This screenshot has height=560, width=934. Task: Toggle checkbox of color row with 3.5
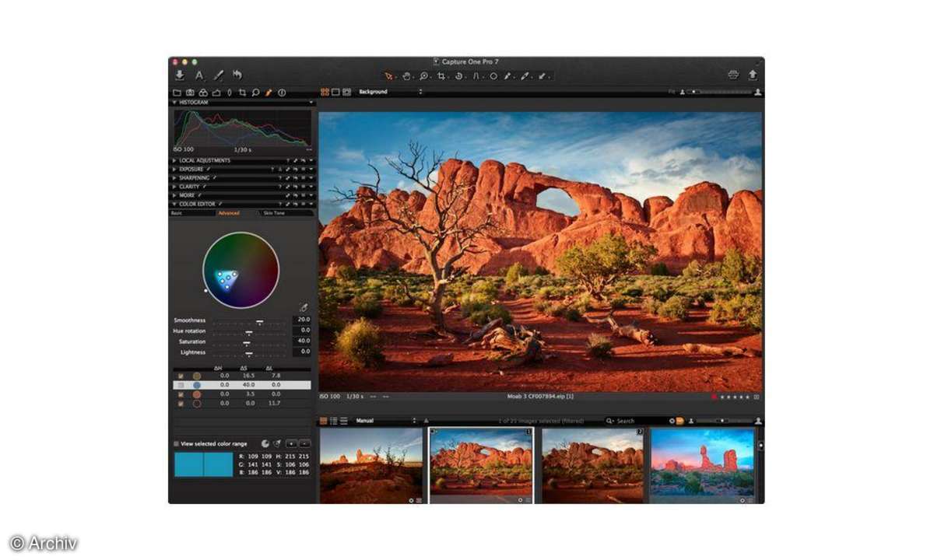pos(181,394)
